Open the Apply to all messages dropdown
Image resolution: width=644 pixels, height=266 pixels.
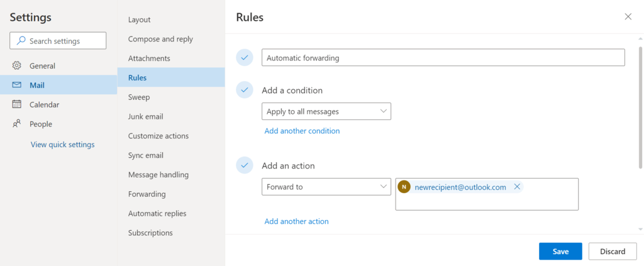[326, 111]
